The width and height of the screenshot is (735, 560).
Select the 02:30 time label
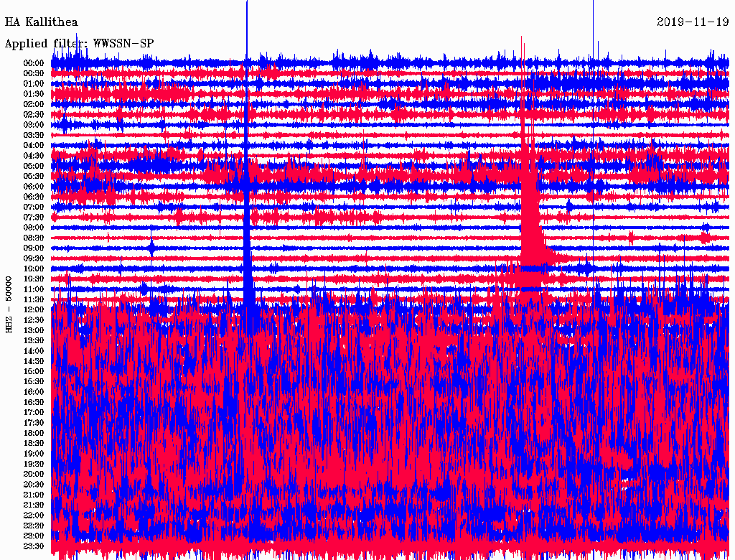pos(34,115)
